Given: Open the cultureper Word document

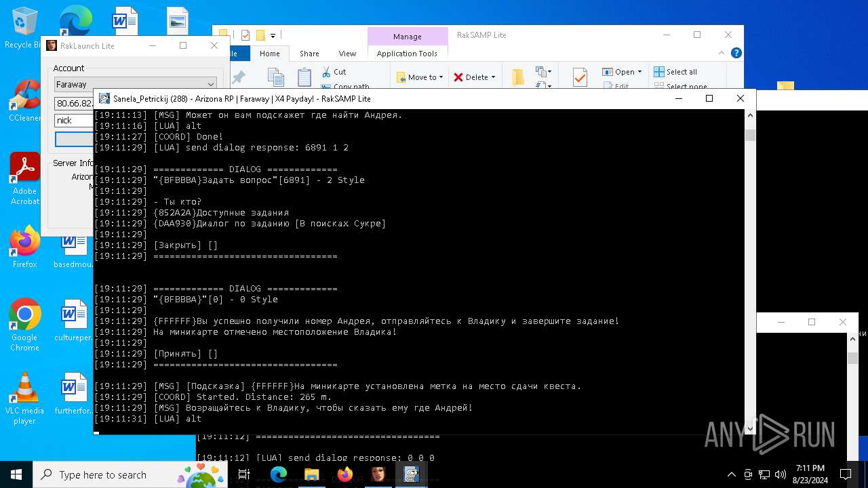Looking at the screenshot, I should [x=73, y=320].
